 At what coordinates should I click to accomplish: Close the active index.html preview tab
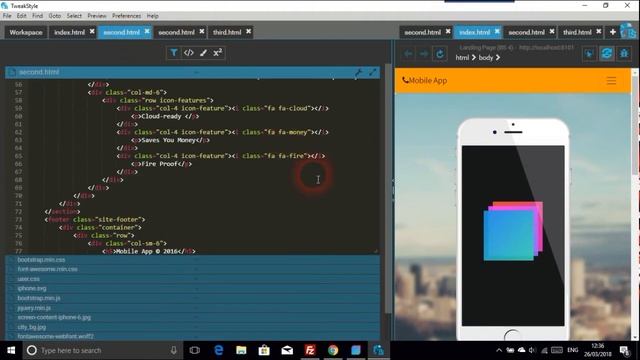coord(497,31)
